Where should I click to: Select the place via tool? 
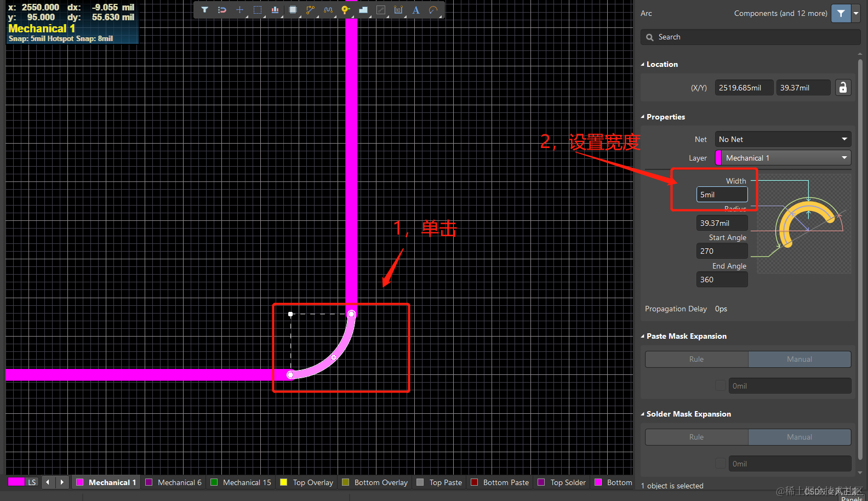click(345, 10)
